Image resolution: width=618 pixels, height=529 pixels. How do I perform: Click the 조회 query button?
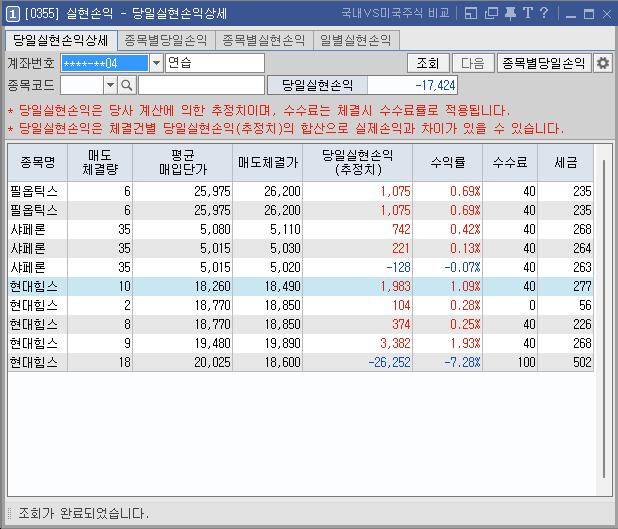(x=428, y=63)
